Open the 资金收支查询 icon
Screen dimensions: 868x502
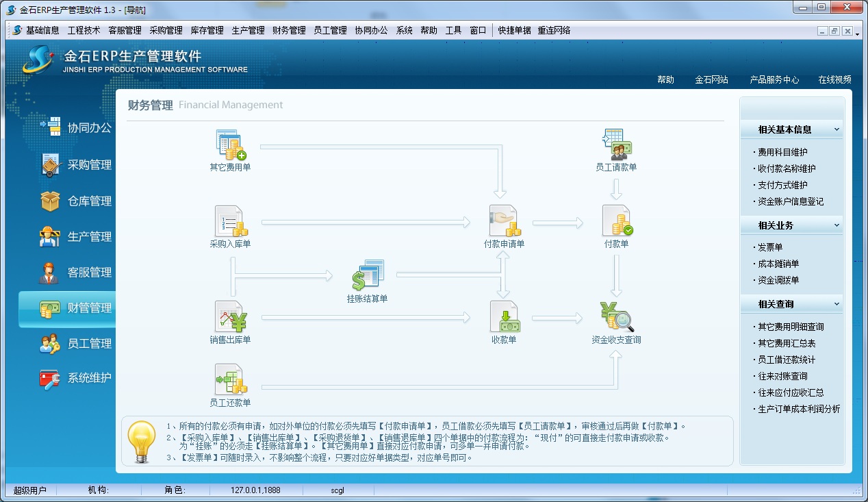coord(616,318)
